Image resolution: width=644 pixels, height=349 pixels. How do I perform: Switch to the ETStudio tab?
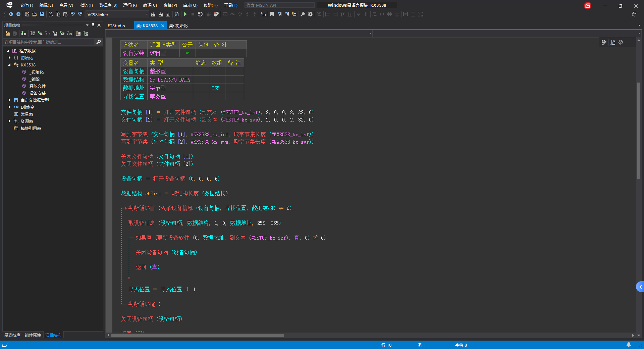pyautogui.click(x=116, y=26)
